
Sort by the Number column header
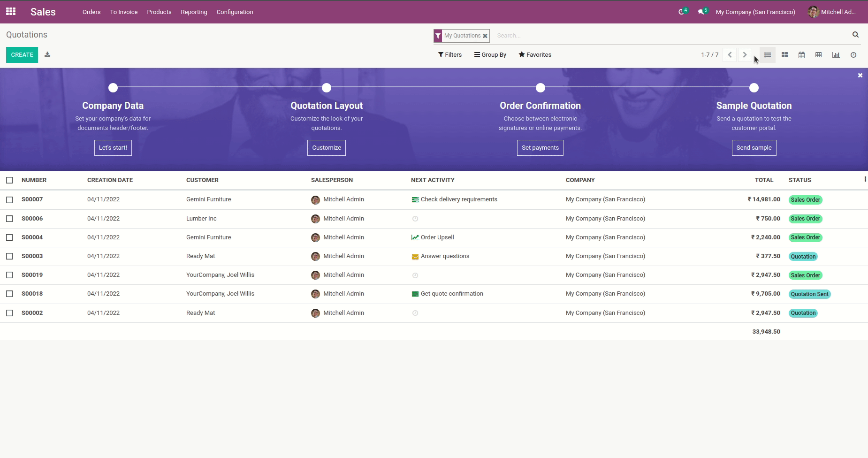pyautogui.click(x=34, y=180)
